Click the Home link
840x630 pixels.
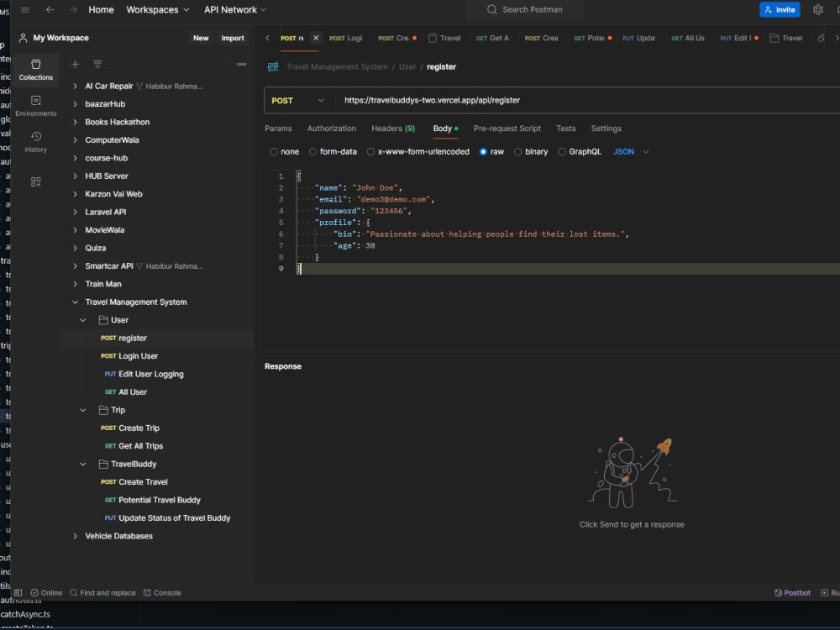tap(101, 9)
